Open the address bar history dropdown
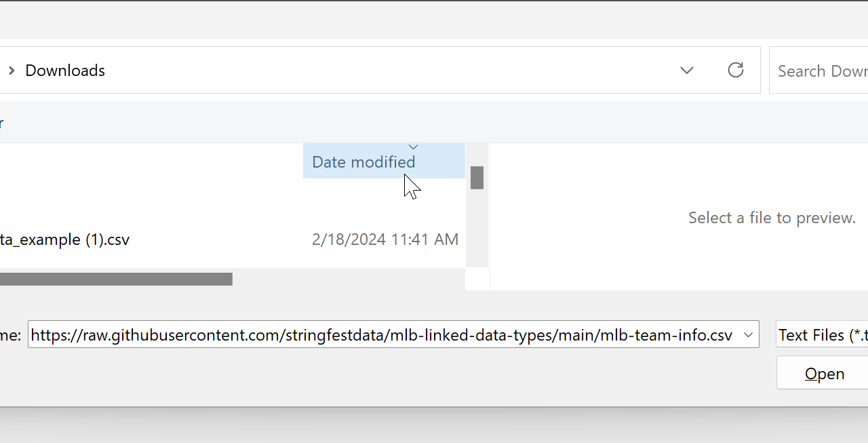 (687, 70)
